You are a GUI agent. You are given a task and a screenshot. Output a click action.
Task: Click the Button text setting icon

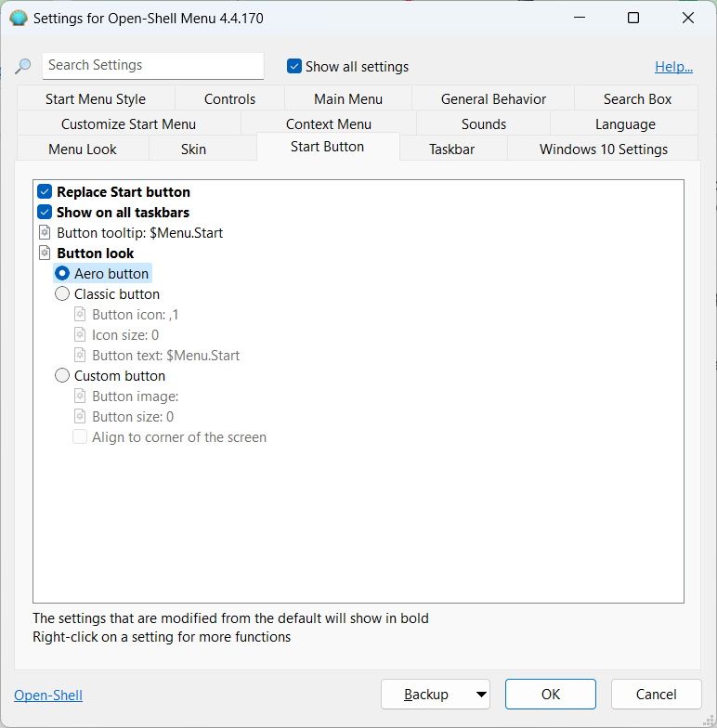pos(80,355)
